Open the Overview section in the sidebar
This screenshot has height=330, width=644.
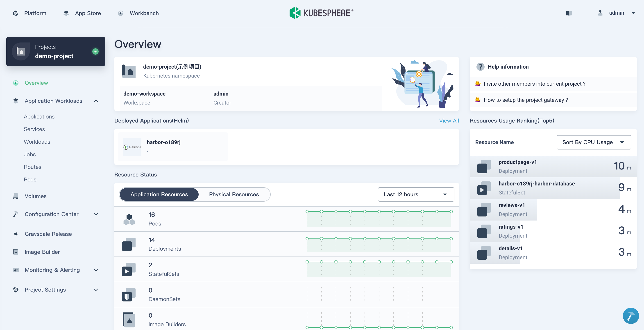tap(36, 83)
